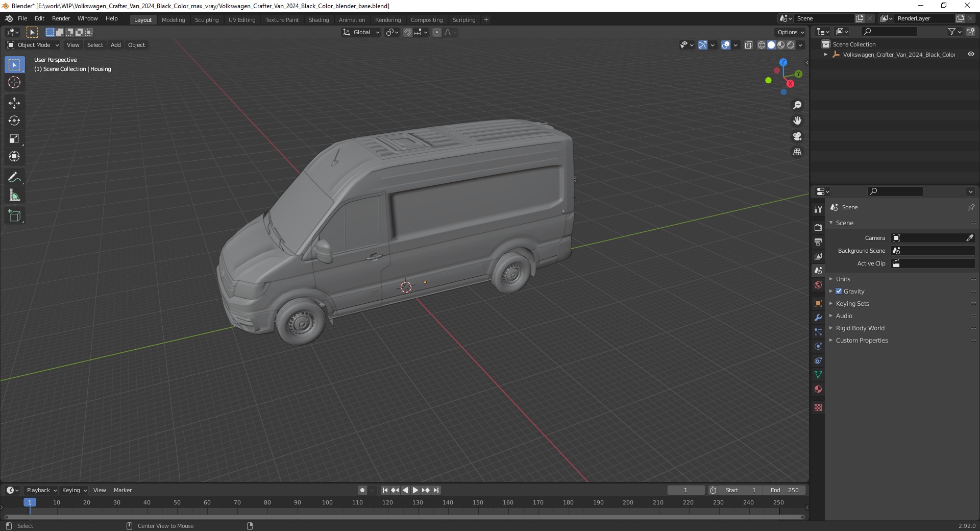Open the Modifier properties tab
Screen dimensions: 980x531
pyautogui.click(x=818, y=318)
